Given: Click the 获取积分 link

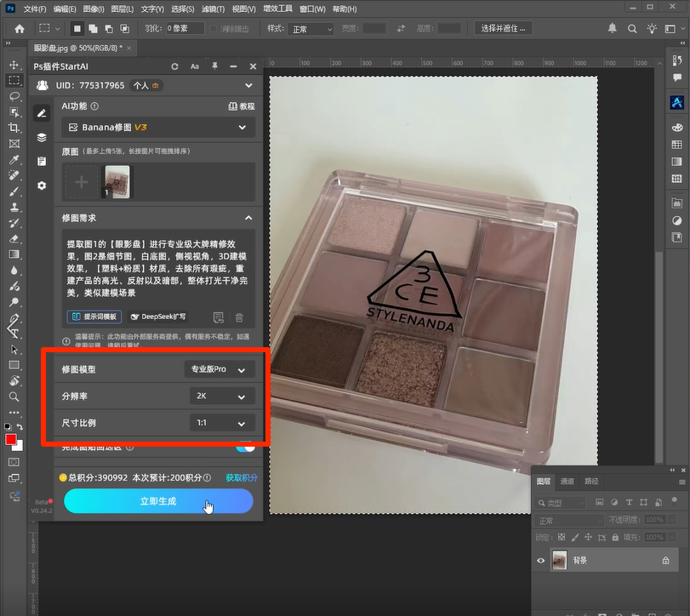Looking at the screenshot, I should click(242, 478).
